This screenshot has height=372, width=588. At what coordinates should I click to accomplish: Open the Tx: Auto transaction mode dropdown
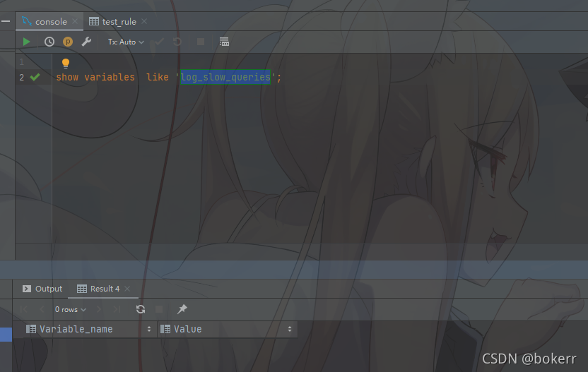[126, 42]
